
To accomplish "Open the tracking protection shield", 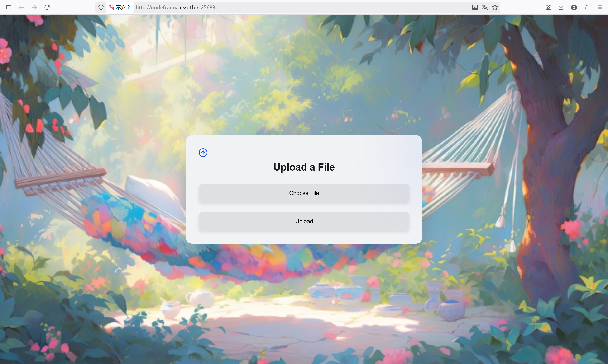I will click(x=101, y=7).
